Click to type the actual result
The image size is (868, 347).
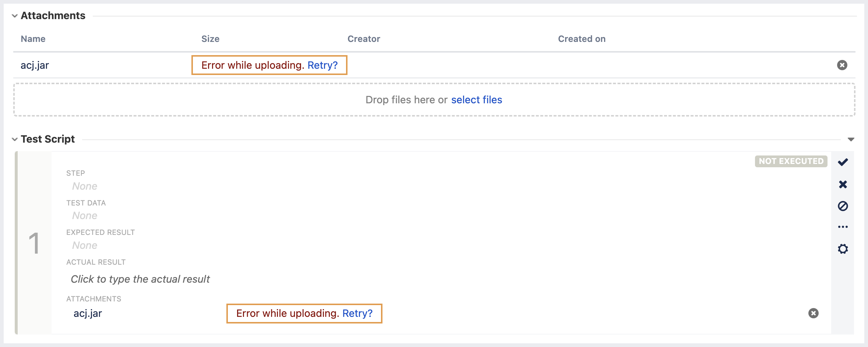(140, 279)
